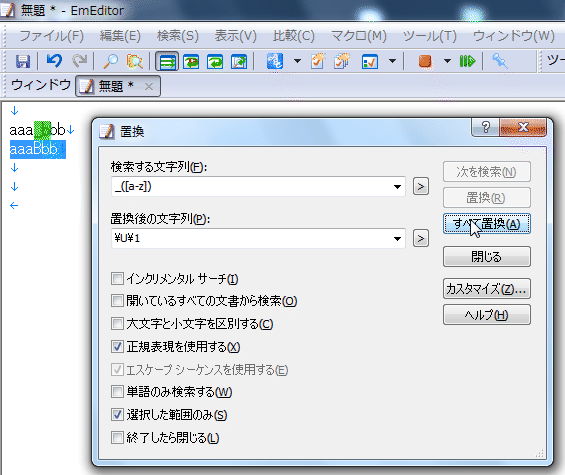This screenshot has height=475, width=565.
Task: Open the ファイル(F) menu
Action: (52, 36)
